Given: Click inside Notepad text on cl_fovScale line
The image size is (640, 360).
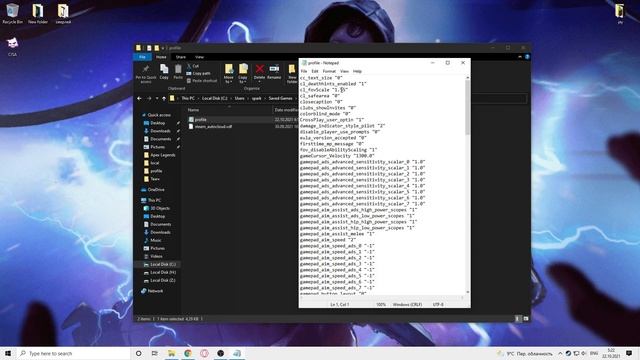Looking at the screenshot, I should (323, 90).
